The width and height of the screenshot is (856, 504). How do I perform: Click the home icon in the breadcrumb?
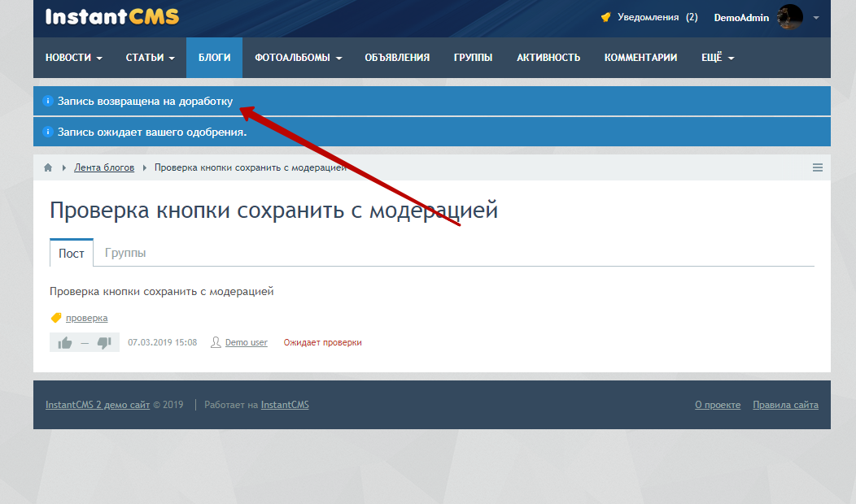(x=47, y=167)
